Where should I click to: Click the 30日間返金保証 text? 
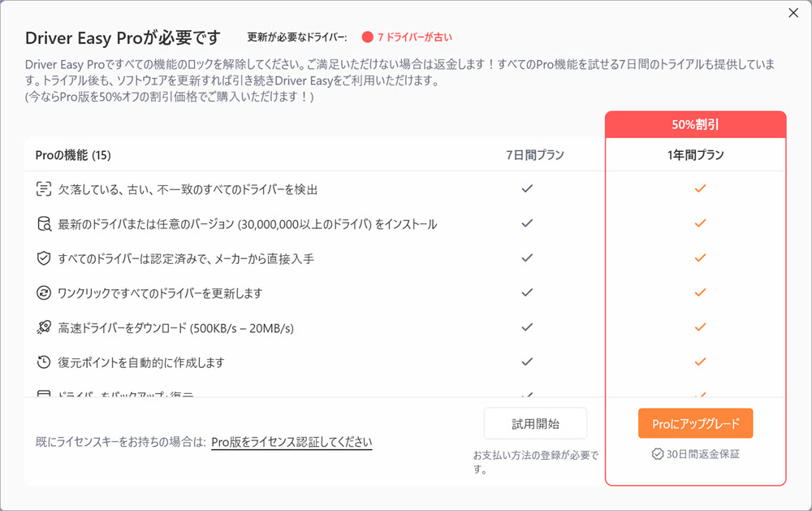coord(702,454)
